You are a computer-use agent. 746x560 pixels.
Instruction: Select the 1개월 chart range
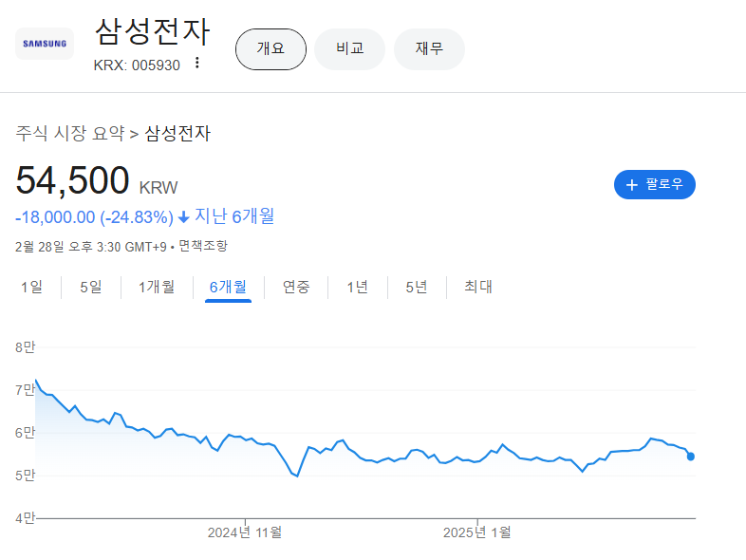[x=157, y=287]
